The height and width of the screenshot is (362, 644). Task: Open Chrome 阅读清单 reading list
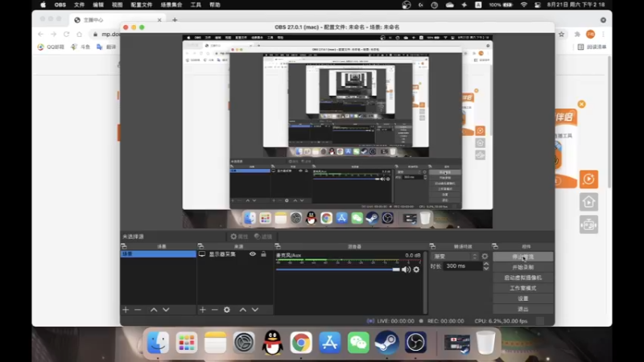(x=592, y=47)
